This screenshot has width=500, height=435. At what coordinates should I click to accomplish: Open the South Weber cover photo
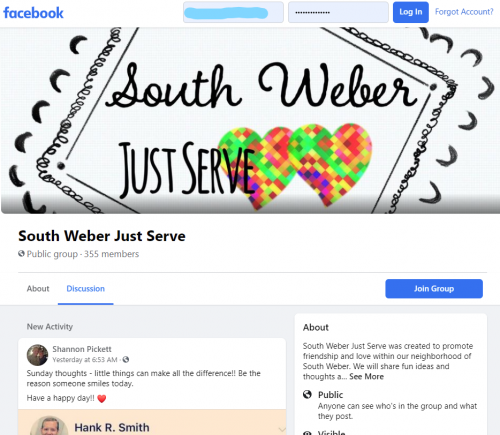(x=250, y=120)
